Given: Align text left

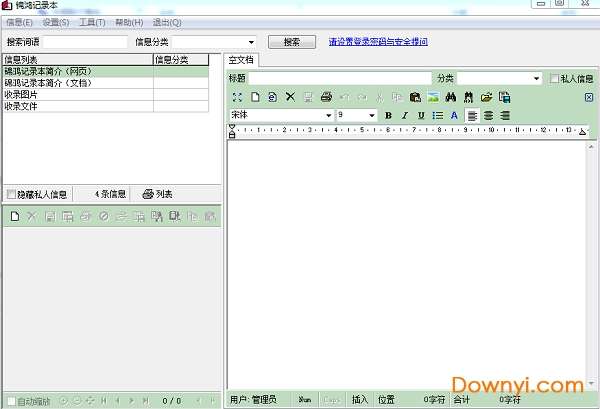Looking at the screenshot, I should [x=472, y=115].
